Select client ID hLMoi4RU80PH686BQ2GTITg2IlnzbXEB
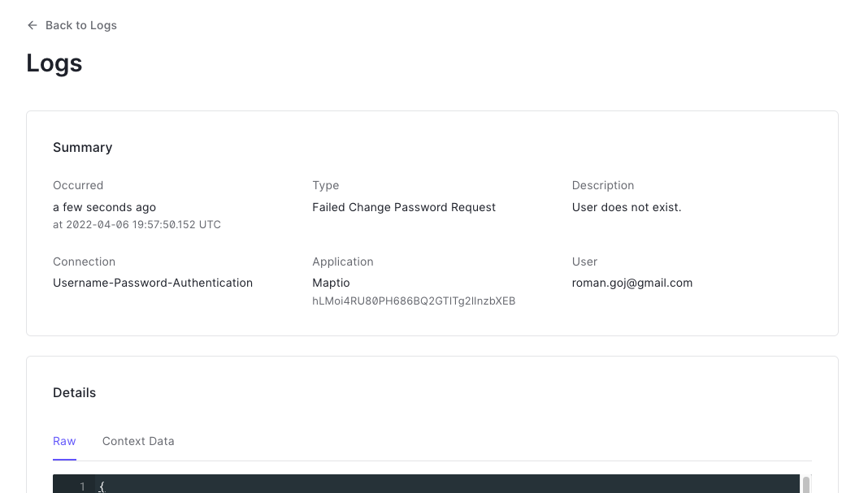868x493 pixels. (x=414, y=301)
